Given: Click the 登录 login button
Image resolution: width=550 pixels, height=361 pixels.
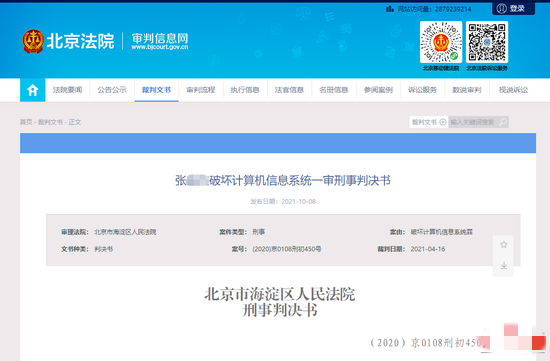Looking at the screenshot, I should point(514,8).
